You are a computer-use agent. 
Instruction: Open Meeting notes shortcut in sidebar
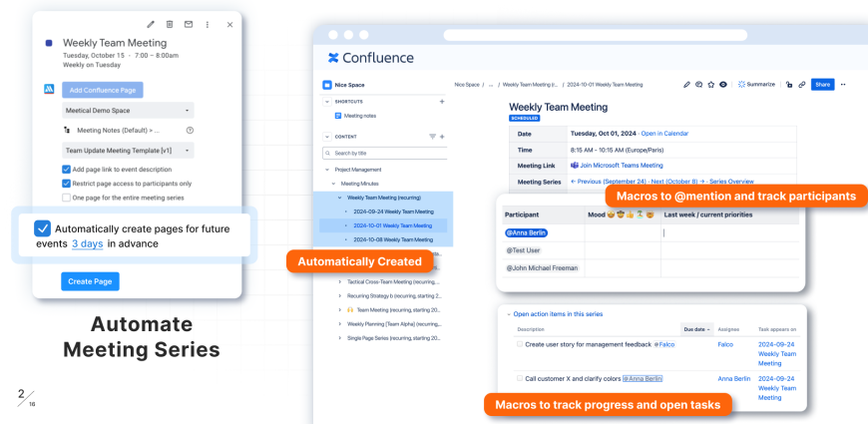(360, 116)
